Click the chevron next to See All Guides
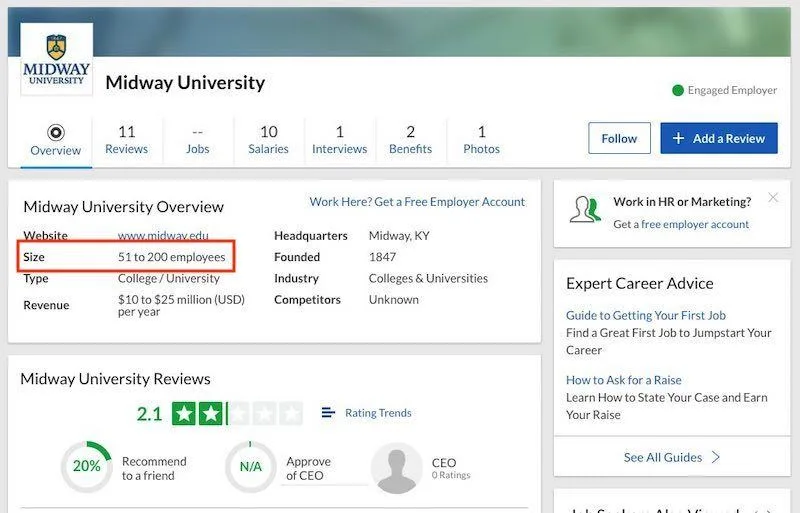 [x=716, y=457]
